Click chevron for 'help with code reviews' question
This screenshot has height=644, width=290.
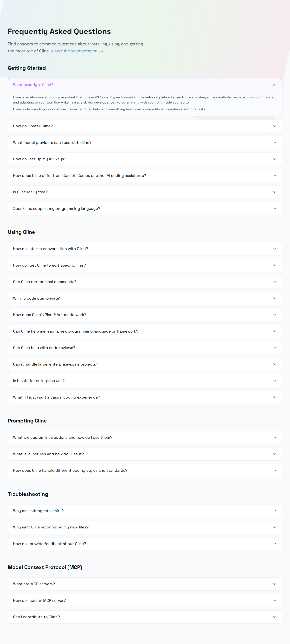[x=275, y=348]
